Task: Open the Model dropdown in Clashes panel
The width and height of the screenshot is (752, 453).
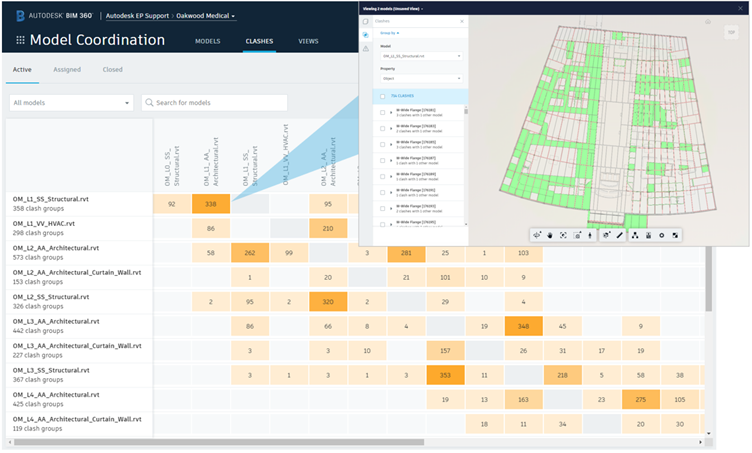Action: 422,56
